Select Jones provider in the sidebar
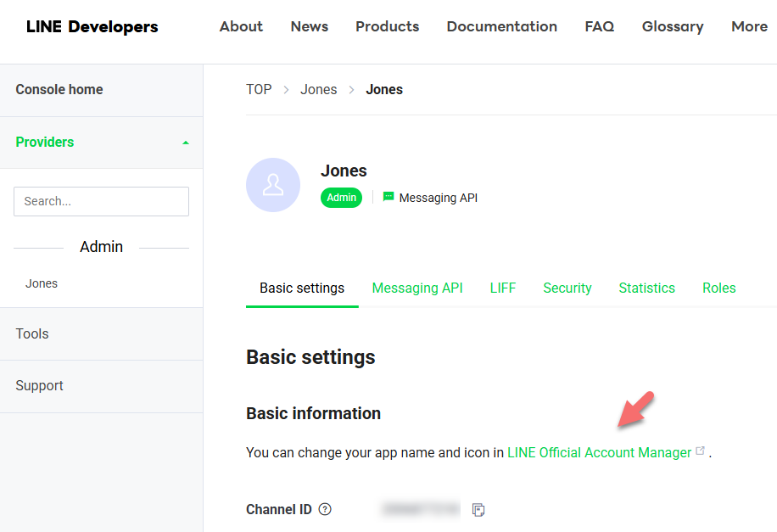 coord(42,283)
